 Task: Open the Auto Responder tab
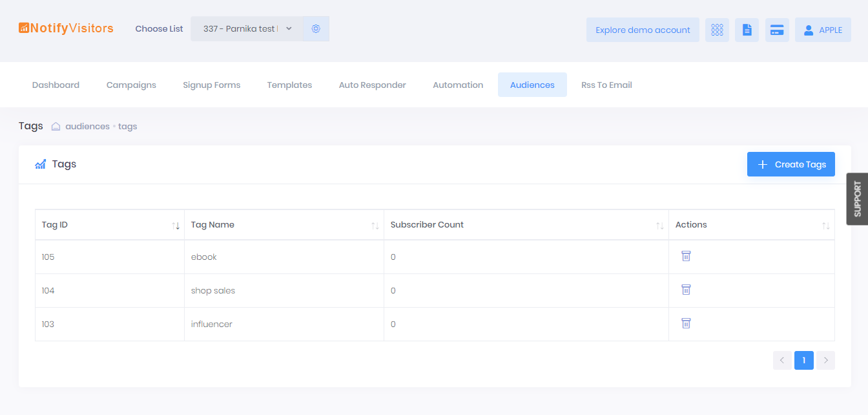coord(373,85)
